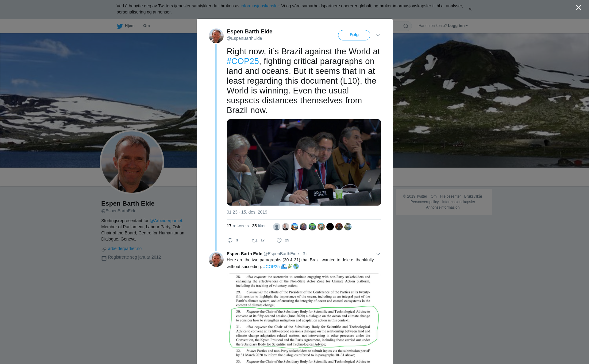Open the Brazil delegation photo
Image resolution: width=589 pixels, height=364 pixels.
[x=304, y=162]
